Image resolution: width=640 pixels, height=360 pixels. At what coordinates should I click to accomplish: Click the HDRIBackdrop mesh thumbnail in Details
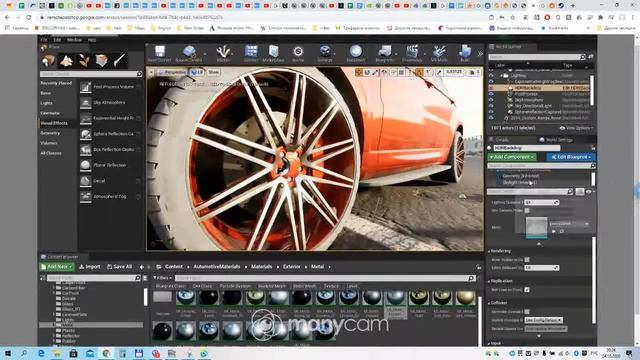tap(536, 227)
